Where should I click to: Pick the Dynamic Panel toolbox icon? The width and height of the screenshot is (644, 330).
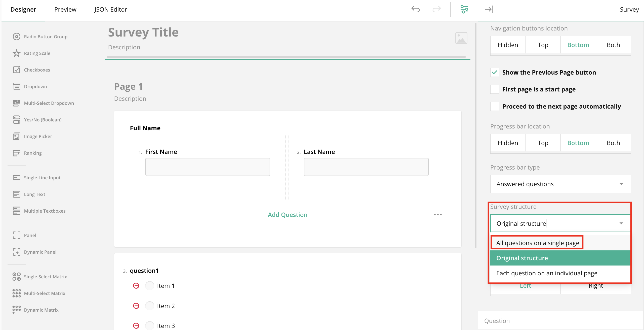point(17,252)
